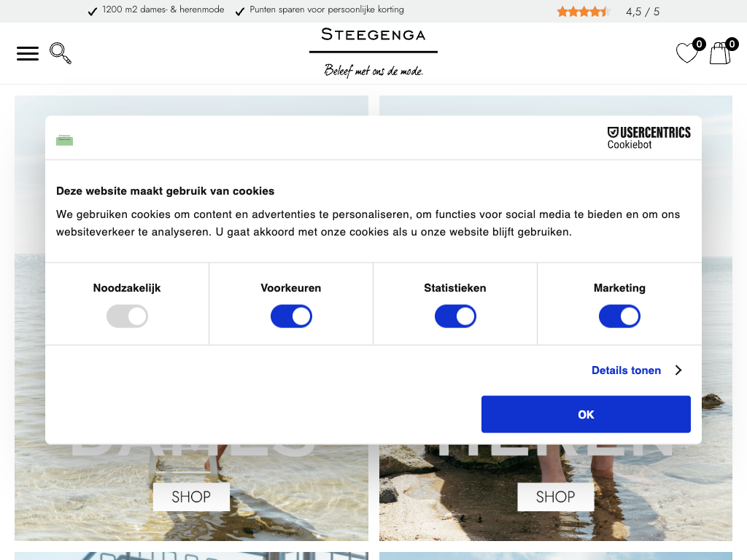
Task: Open the hamburger navigation menu
Action: [28, 53]
